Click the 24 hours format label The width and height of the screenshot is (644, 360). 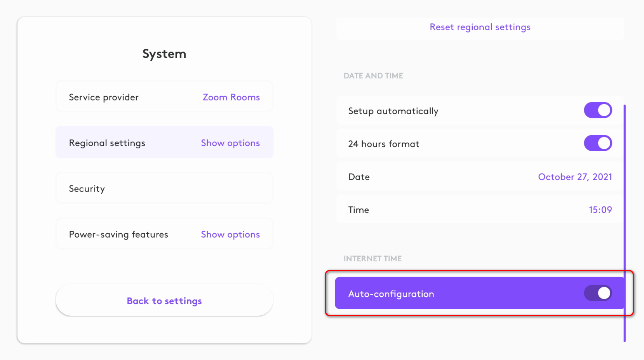[x=384, y=144]
